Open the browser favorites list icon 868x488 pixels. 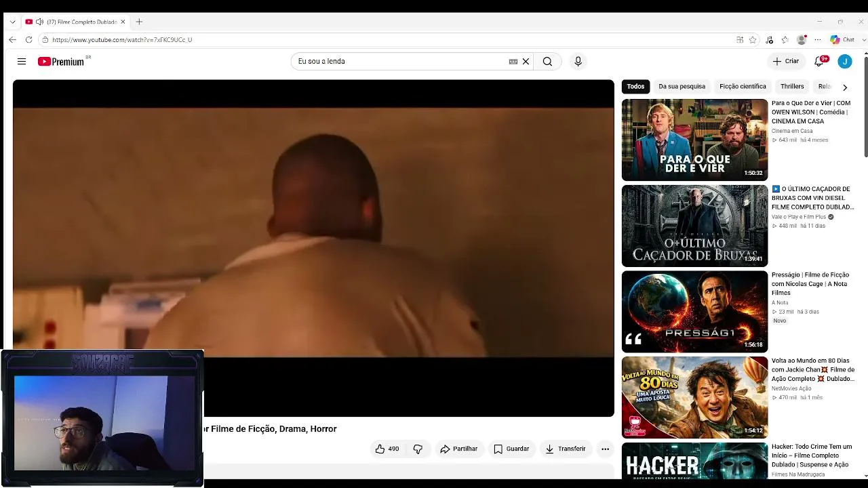click(x=785, y=40)
